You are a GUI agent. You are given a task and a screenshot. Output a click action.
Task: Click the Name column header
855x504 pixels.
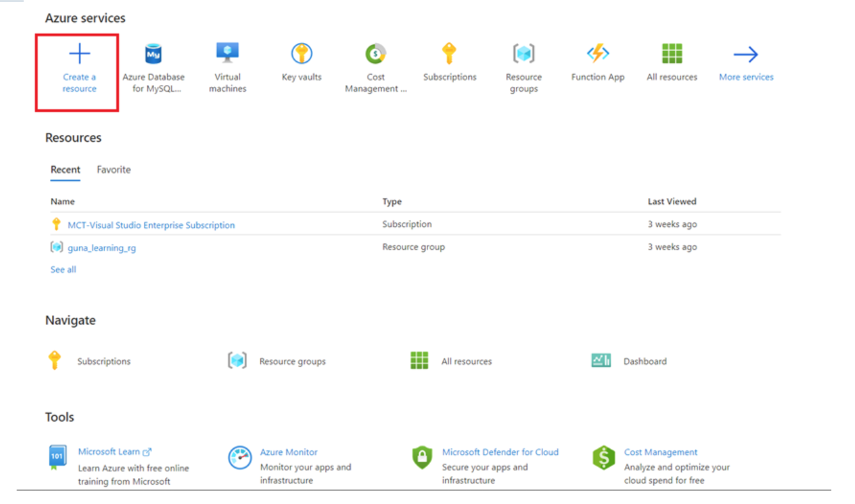(63, 202)
